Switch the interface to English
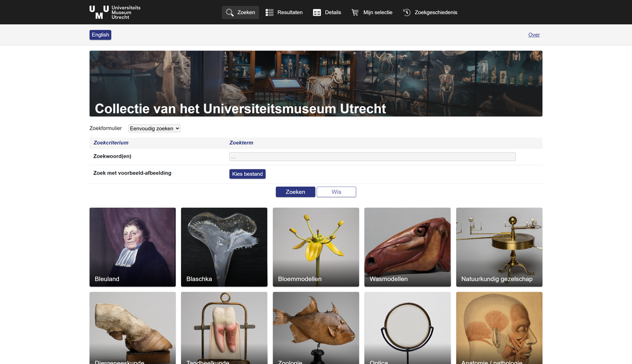632x364 pixels. 100,34
